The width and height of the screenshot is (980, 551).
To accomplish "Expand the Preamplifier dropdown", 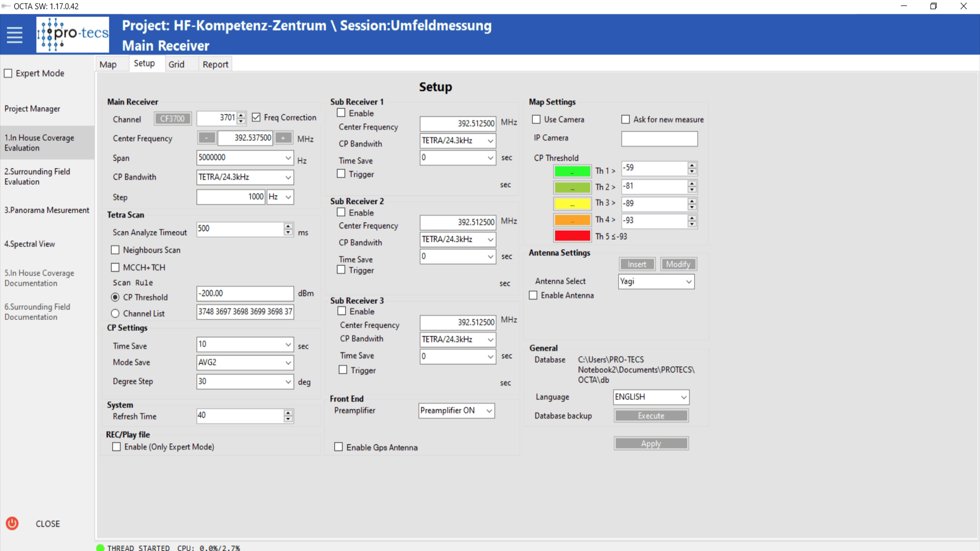I will coord(489,411).
